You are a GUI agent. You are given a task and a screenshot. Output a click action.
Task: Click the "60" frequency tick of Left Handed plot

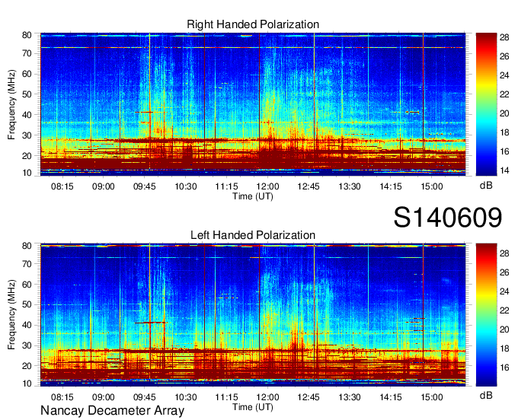[27, 285]
